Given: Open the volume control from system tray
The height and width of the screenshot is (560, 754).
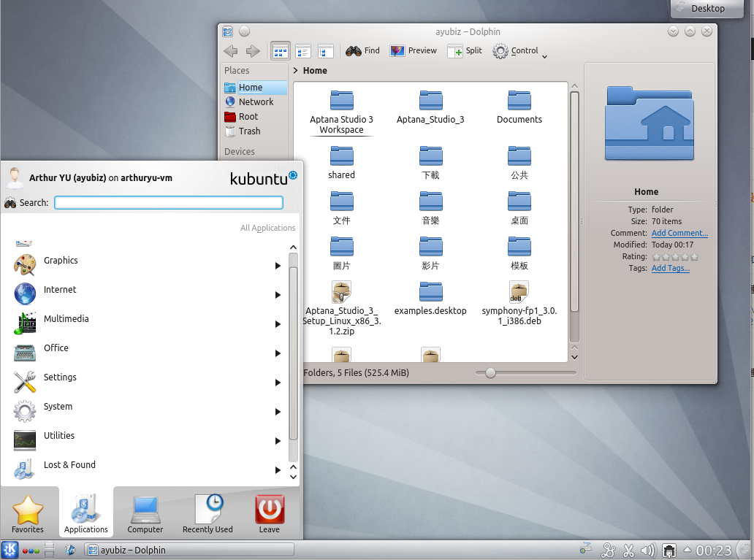Looking at the screenshot, I should [648, 550].
